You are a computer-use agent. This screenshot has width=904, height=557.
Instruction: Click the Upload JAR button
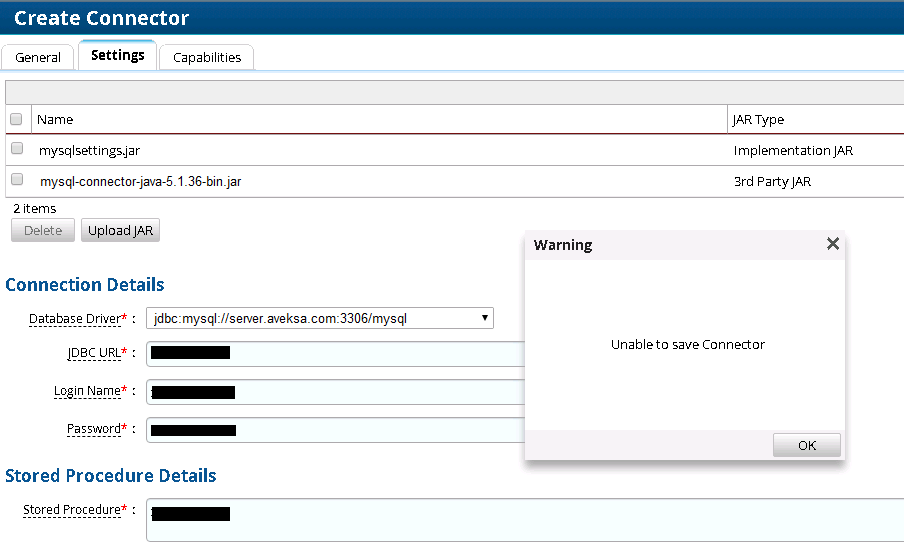click(x=120, y=231)
